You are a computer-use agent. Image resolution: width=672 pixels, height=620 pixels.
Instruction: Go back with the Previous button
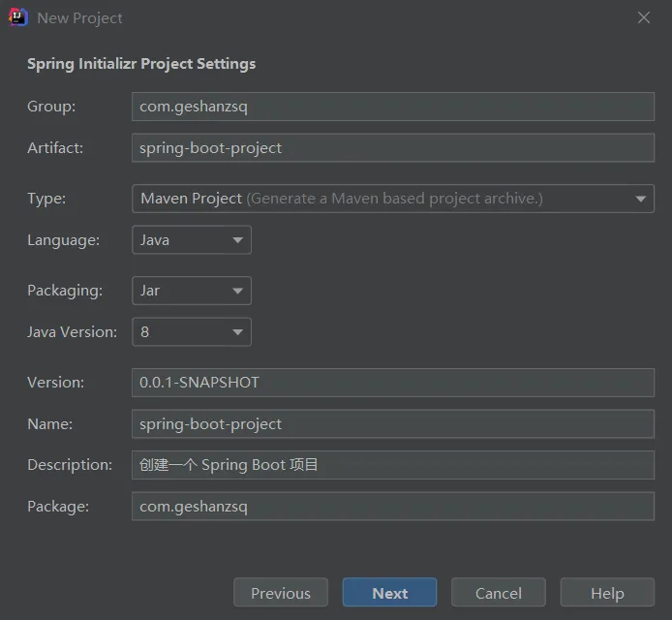tap(281, 592)
